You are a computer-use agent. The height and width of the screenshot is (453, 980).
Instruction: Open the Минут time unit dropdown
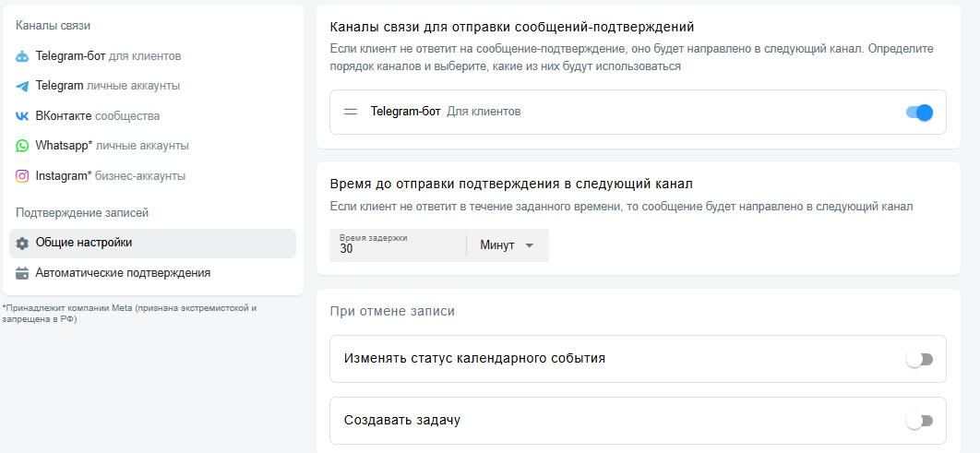[507, 245]
